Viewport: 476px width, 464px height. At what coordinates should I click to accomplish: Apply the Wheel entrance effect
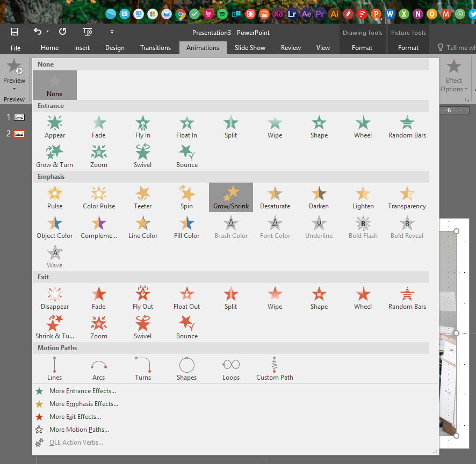[363, 127]
